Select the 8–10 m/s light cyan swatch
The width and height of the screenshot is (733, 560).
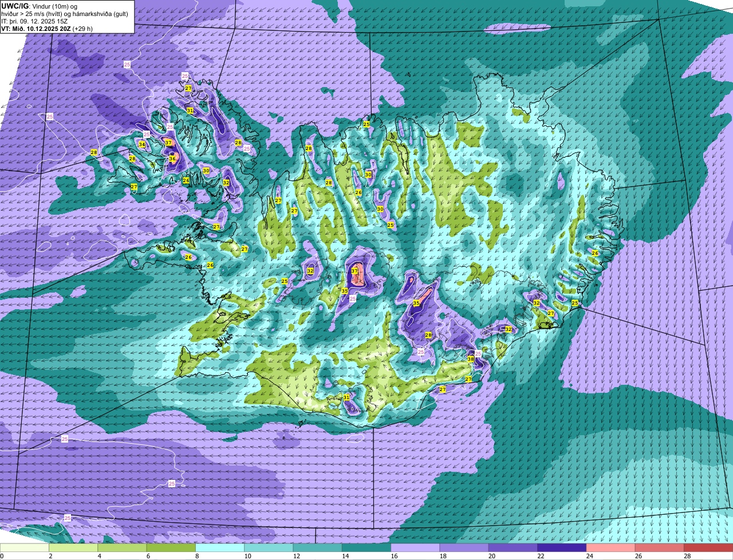point(220,547)
